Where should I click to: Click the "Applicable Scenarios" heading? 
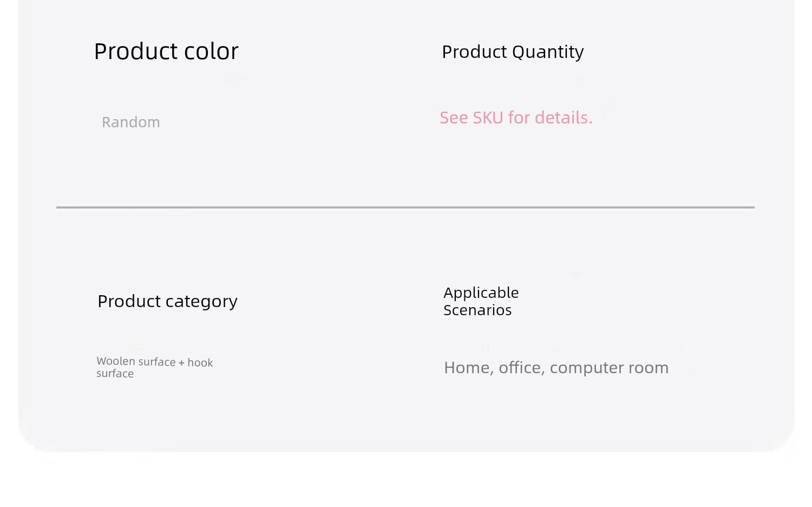click(x=481, y=301)
